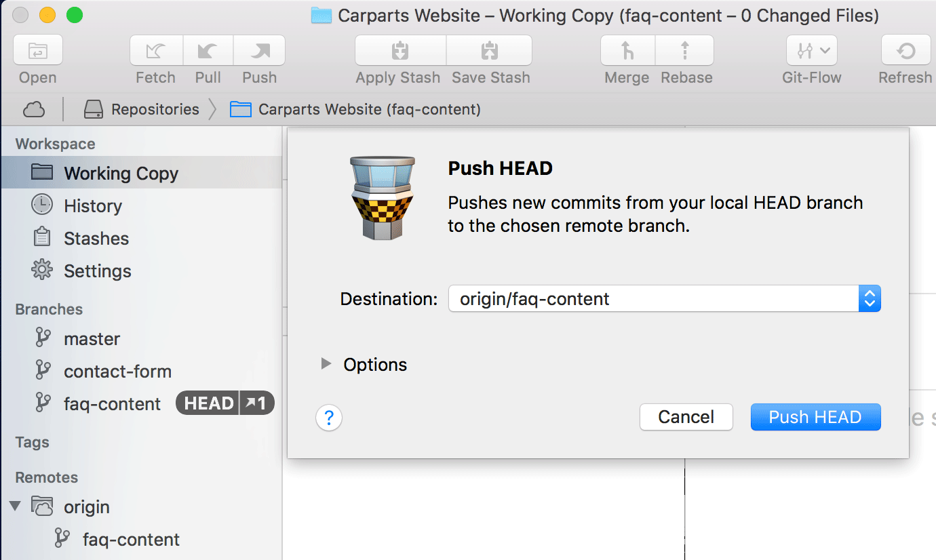Open the cloud accounts icon
Viewport: 936px width, 560px height.
[x=34, y=109]
